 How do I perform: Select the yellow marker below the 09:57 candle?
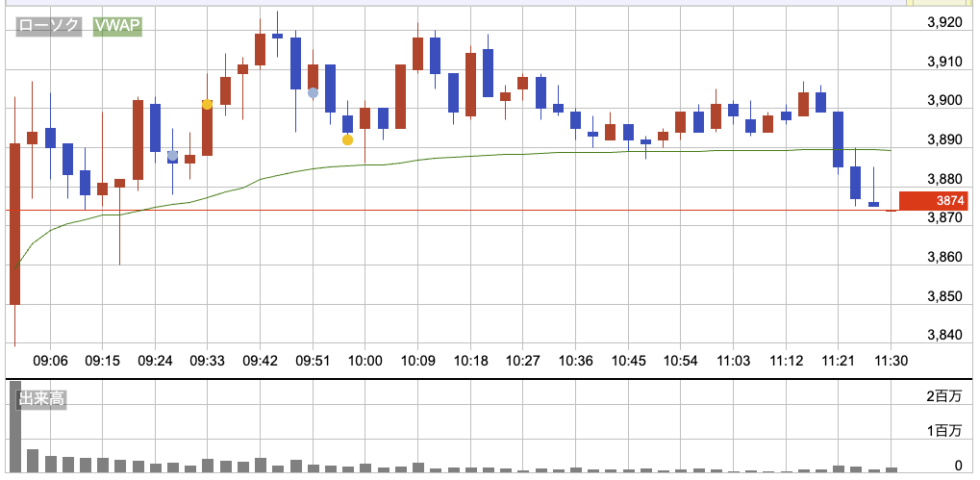pyautogui.click(x=347, y=140)
